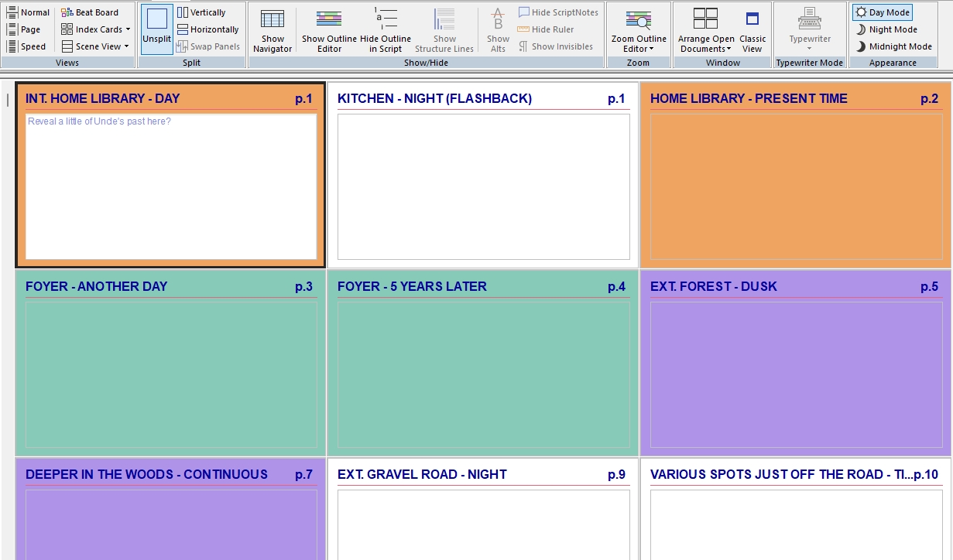Image resolution: width=953 pixels, height=560 pixels.
Task: Split the view Vertically
Action: tap(204, 12)
